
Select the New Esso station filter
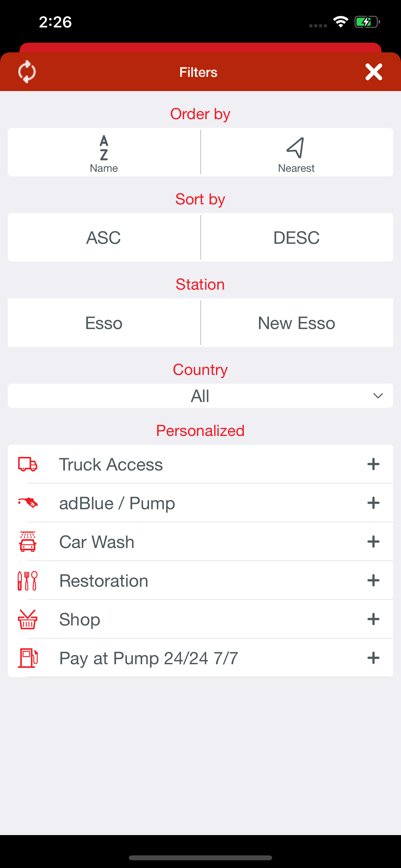click(x=297, y=323)
